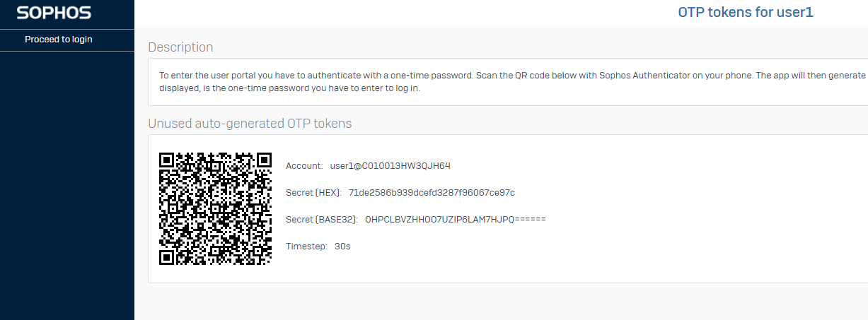Viewport: 868px width, 320px height.
Task: Select the 30s timestep value
Action: [342, 247]
